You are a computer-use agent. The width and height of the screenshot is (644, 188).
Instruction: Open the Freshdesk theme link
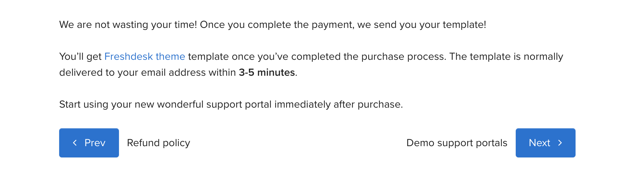click(x=145, y=56)
